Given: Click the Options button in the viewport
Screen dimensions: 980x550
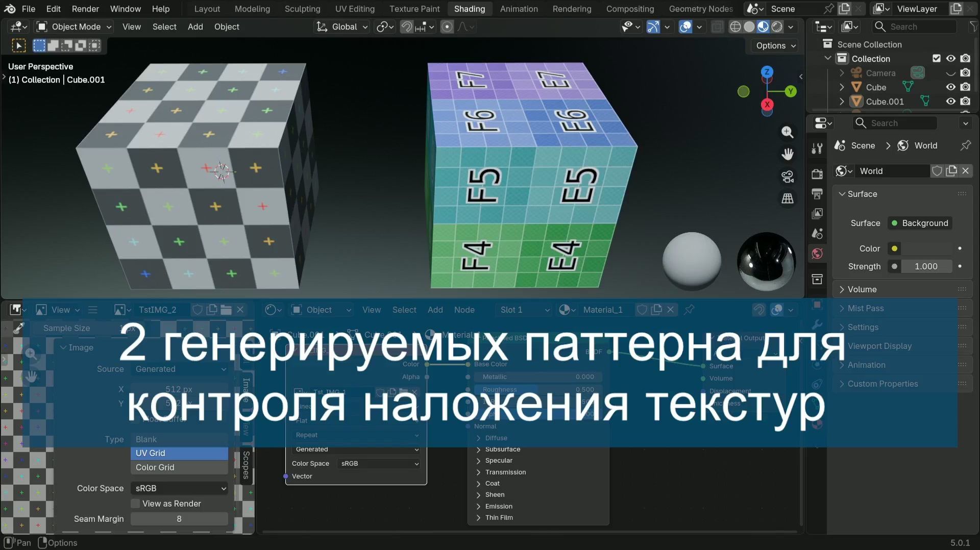Looking at the screenshot, I should point(774,45).
